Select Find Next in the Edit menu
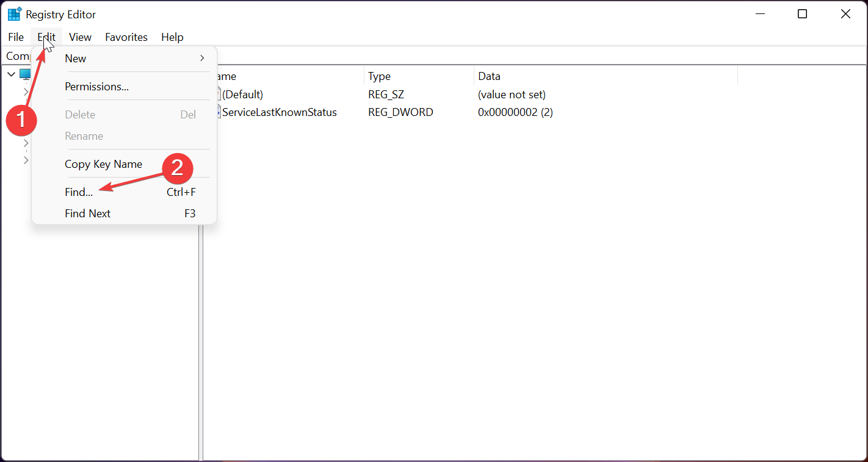Viewport: 868px width, 462px height. pos(125,214)
